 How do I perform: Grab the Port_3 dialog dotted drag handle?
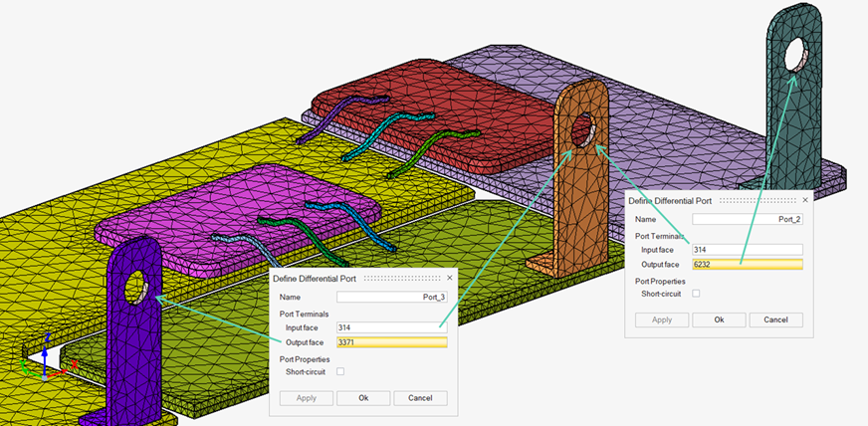pos(403,279)
